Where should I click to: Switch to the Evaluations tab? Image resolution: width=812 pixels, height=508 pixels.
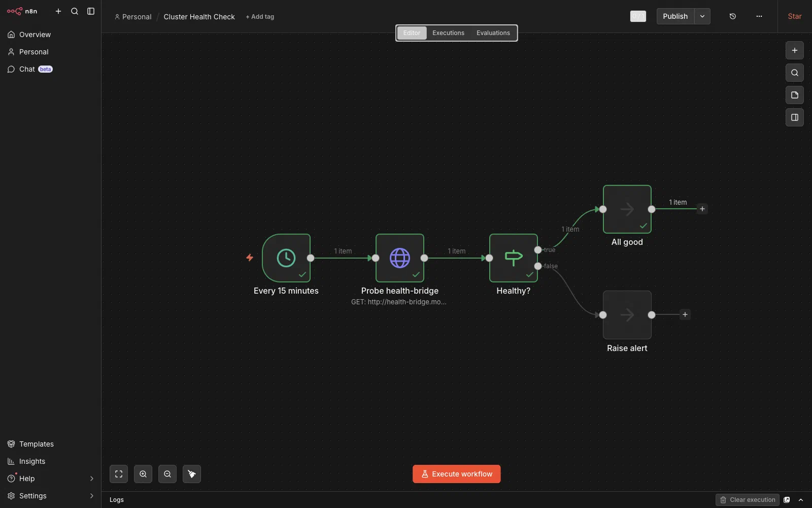pyautogui.click(x=493, y=33)
